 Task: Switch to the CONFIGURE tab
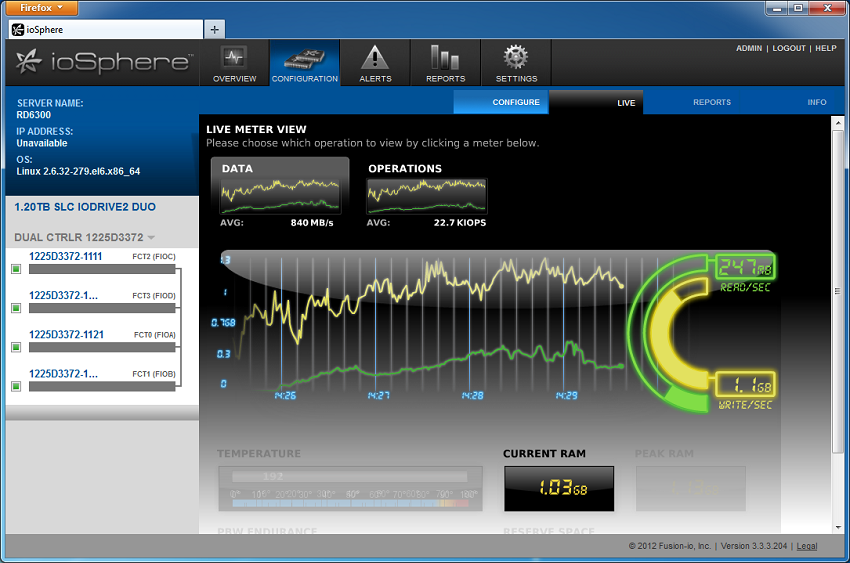[501, 102]
